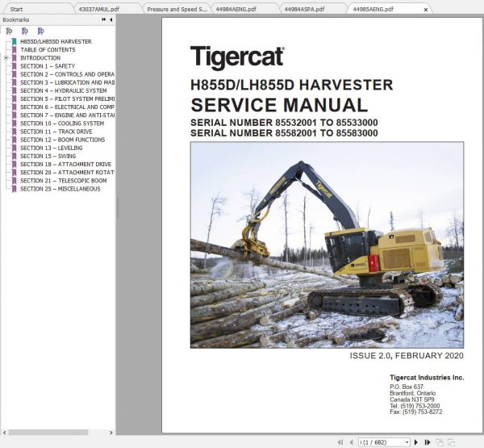Click the first bookmark toolbar icon

point(9,31)
